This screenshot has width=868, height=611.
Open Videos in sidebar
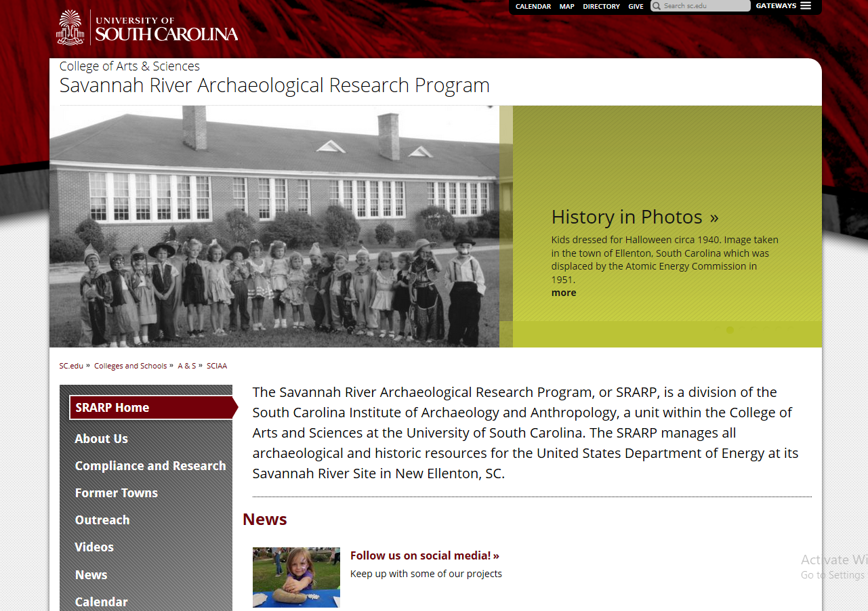(x=94, y=547)
